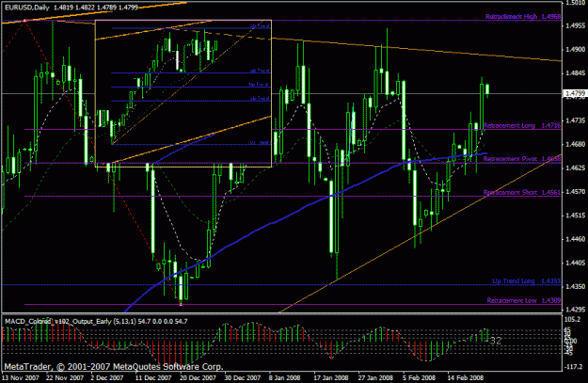Select the Retracement Short 1.4561 label
588x383 pixels.
[x=522, y=192]
